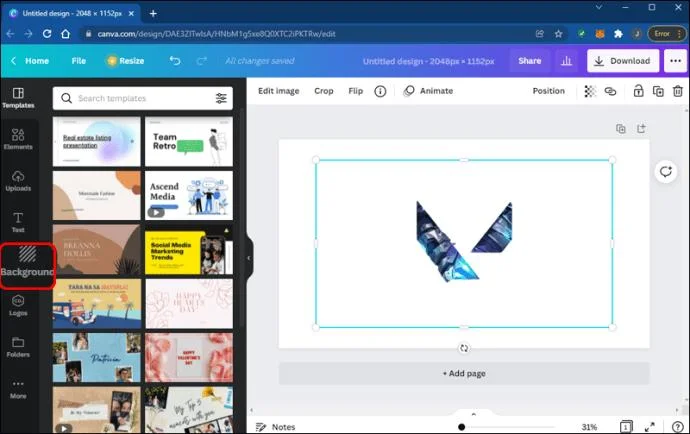Screen dimensions: 690x434
Task: Open the help question mark icon
Action: pyautogui.click(x=678, y=427)
